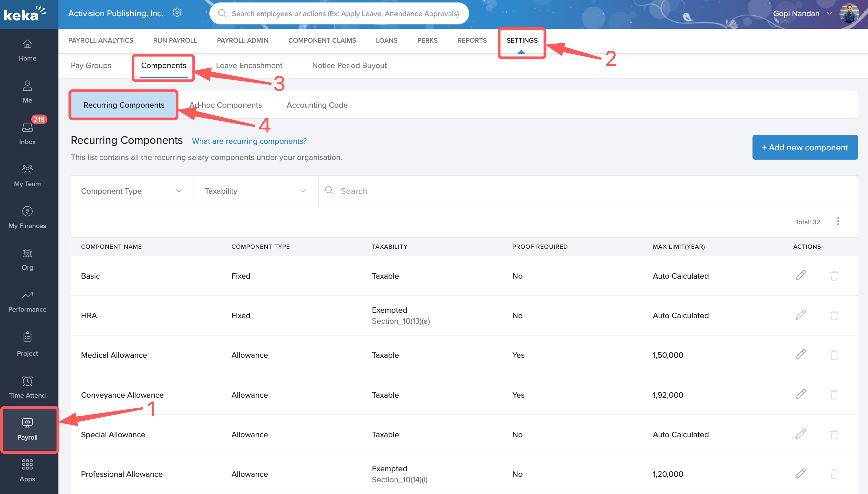
Task: Open the Apps grid icon
Action: click(x=28, y=464)
